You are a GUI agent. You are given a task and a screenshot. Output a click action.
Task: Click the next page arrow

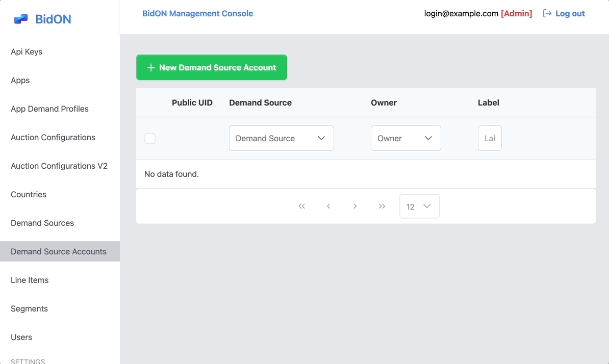pos(355,206)
